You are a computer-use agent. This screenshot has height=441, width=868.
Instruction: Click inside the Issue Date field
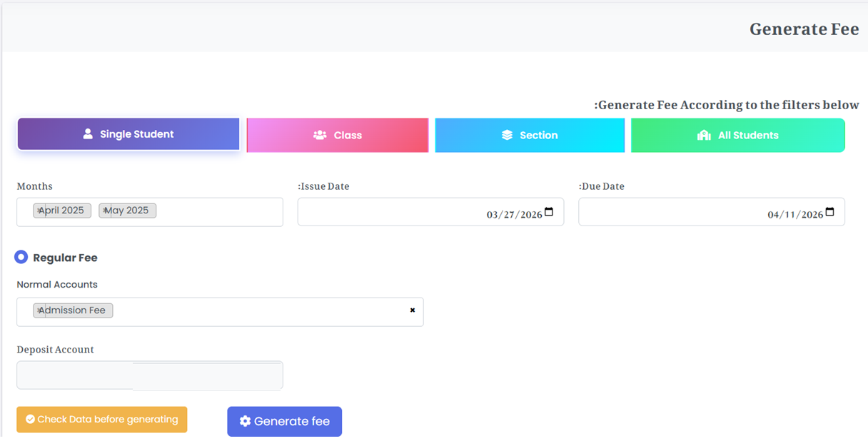428,211
